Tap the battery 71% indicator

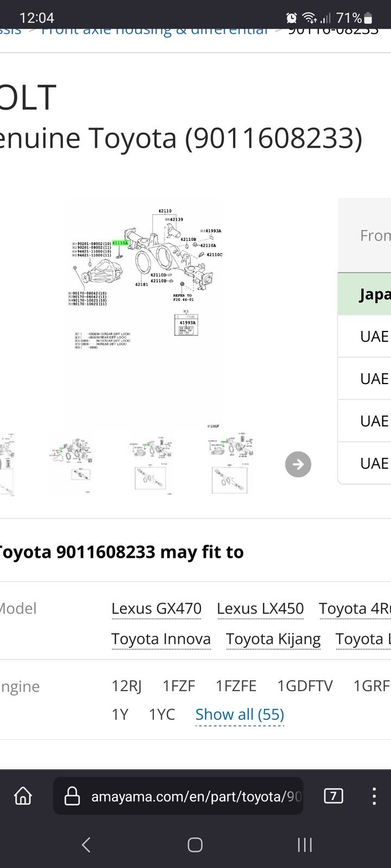[354, 18]
